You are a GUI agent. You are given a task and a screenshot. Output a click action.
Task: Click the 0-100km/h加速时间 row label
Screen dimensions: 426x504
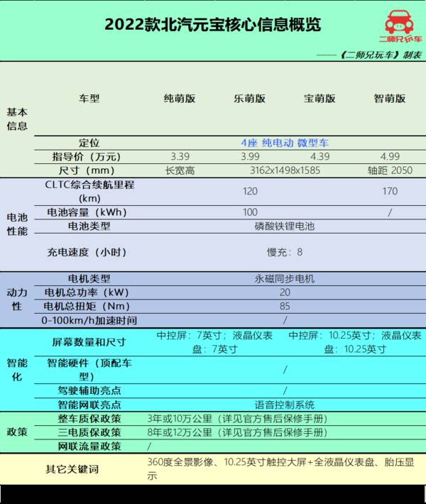89,320
